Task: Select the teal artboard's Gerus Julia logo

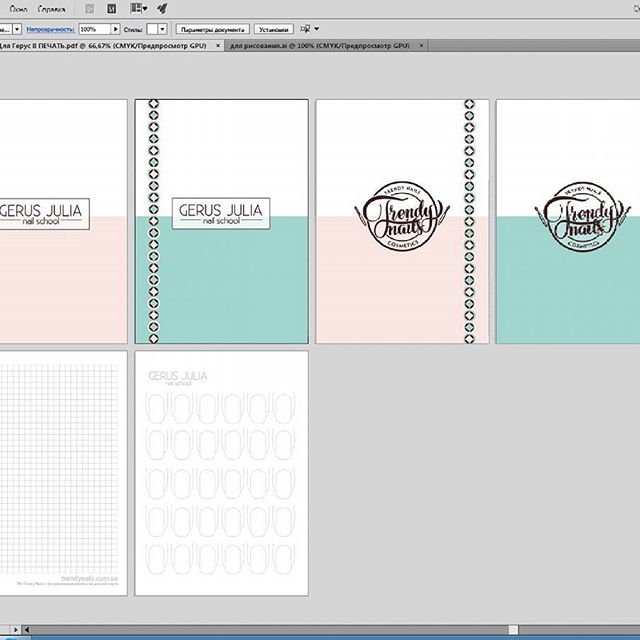Action: pyautogui.click(x=221, y=213)
